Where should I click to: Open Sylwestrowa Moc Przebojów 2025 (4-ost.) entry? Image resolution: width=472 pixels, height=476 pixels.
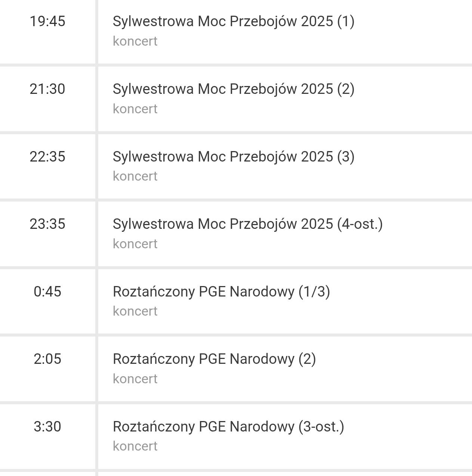point(247,224)
